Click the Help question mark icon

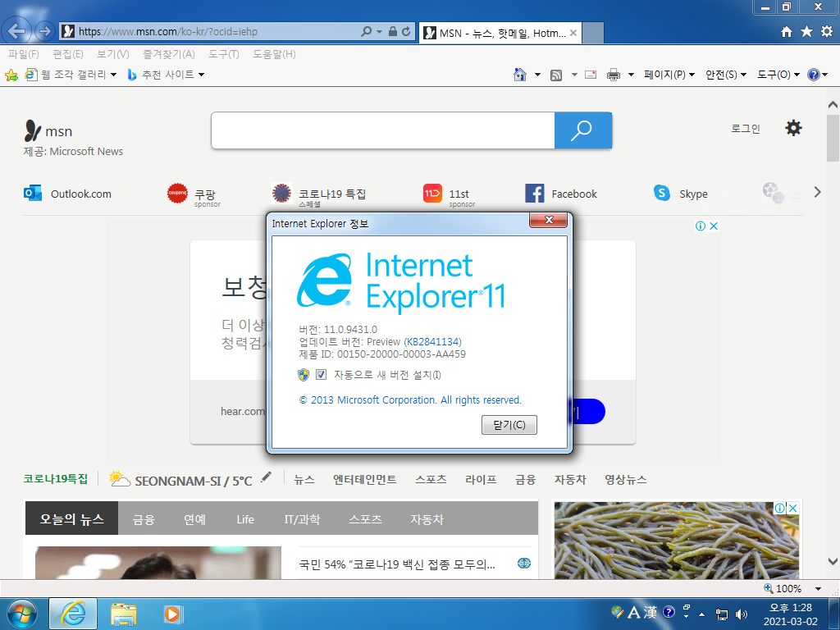coord(813,75)
